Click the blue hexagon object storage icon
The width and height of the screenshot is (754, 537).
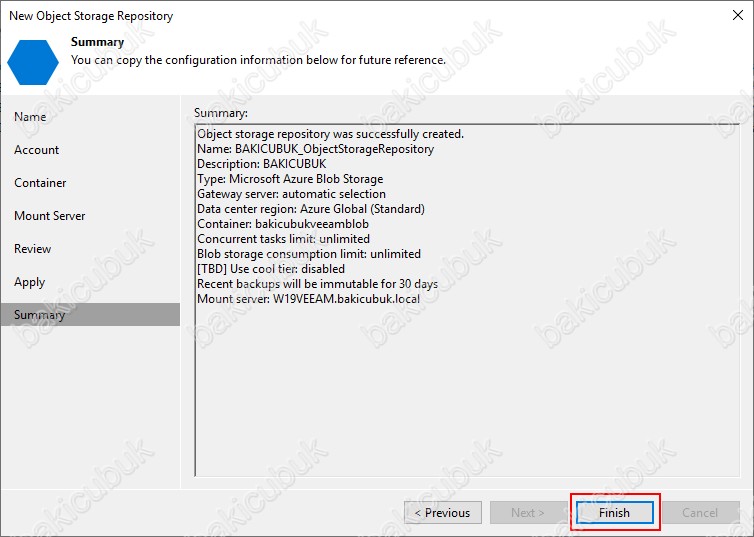tap(33, 62)
